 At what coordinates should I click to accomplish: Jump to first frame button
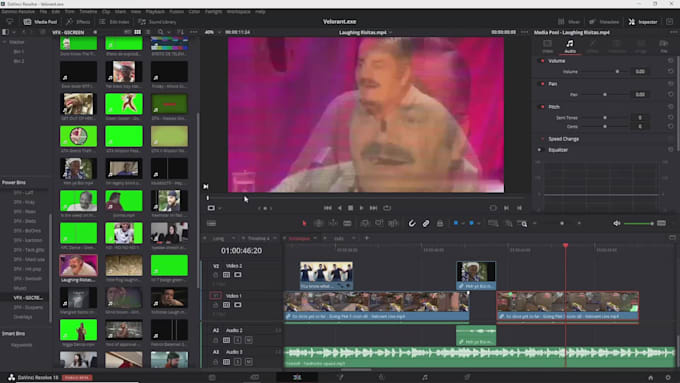(328, 208)
